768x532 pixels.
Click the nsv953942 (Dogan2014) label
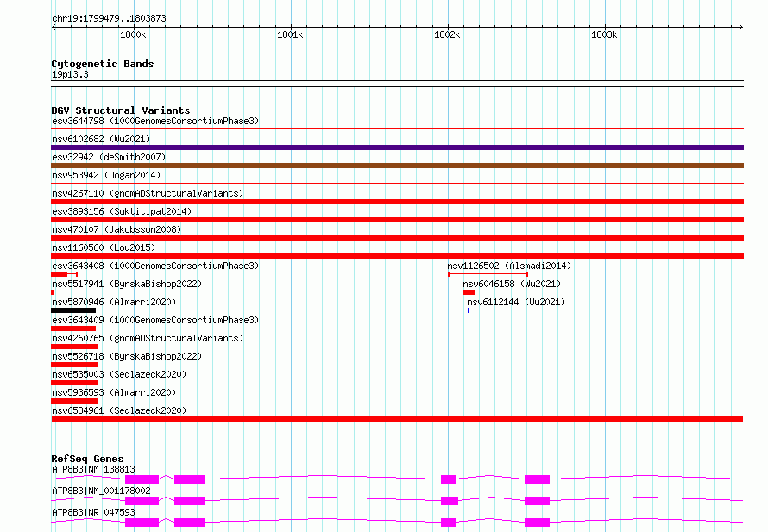pos(106,175)
